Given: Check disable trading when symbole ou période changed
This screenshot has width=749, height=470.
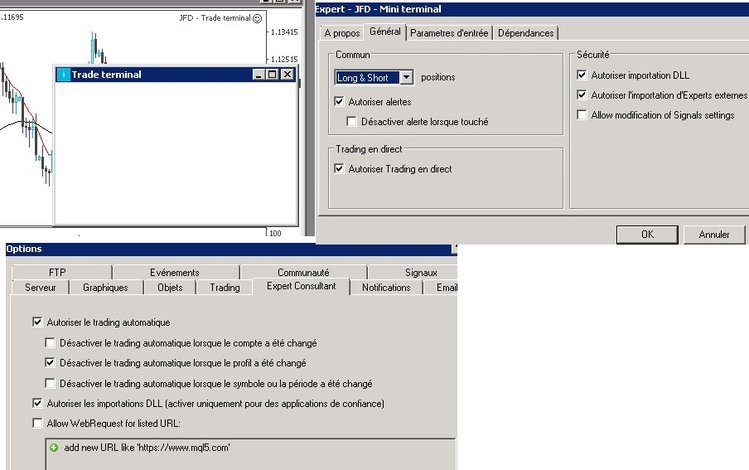Looking at the screenshot, I should (50, 383).
